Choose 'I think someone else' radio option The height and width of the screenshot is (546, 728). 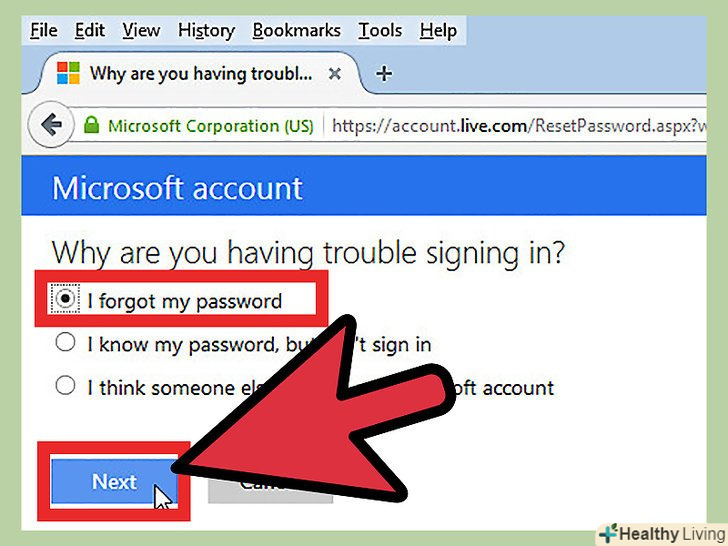point(65,385)
